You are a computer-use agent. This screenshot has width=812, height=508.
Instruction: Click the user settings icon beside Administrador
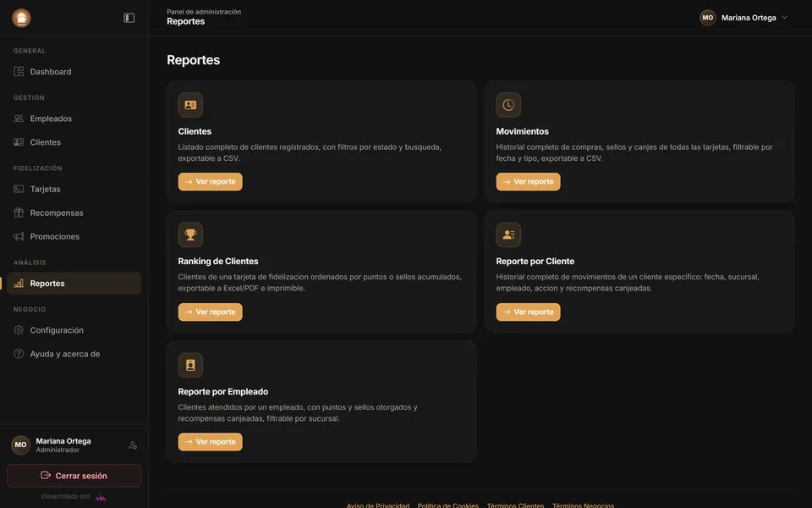[133, 445]
